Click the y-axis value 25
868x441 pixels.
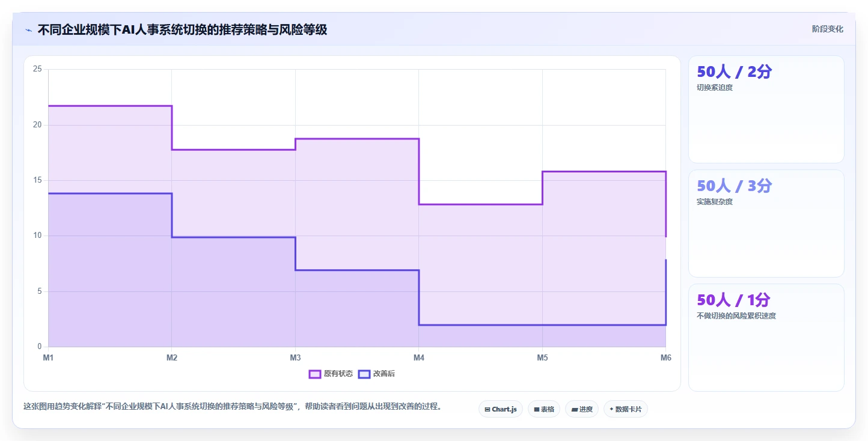pos(37,70)
